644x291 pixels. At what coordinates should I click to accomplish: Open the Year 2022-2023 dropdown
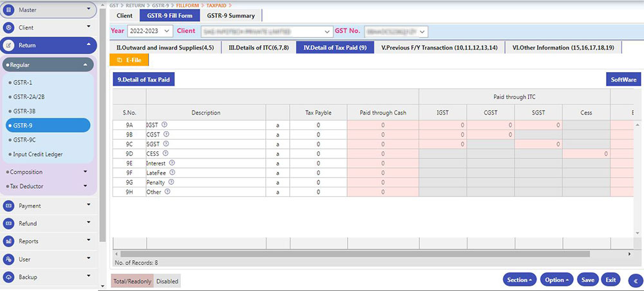click(x=150, y=31)
